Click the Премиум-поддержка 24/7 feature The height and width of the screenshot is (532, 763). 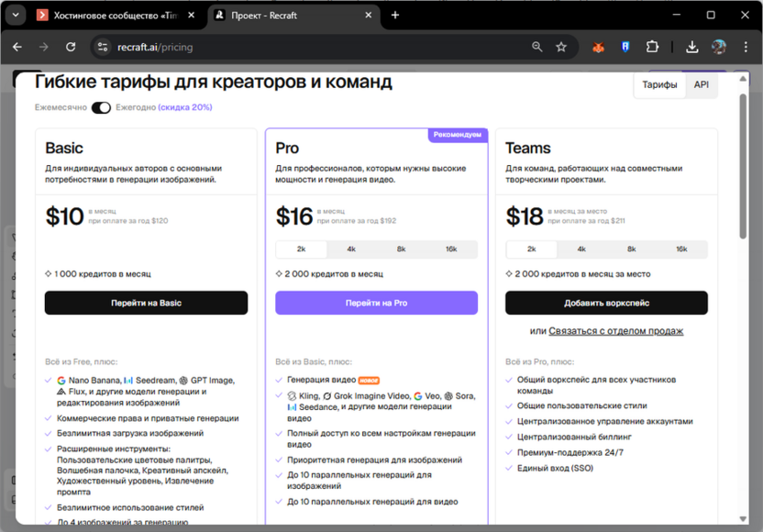pyautogui.click(x=569, y=453)
